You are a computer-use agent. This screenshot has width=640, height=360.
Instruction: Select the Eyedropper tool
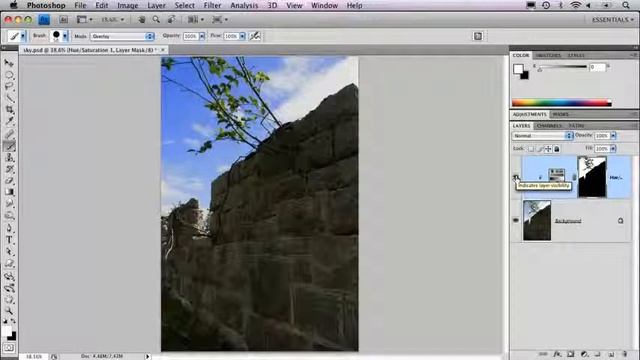tap(9, 121)
